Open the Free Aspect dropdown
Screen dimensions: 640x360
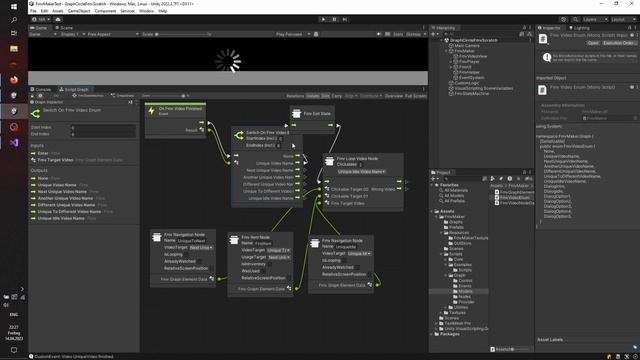(x=113, y=34)
